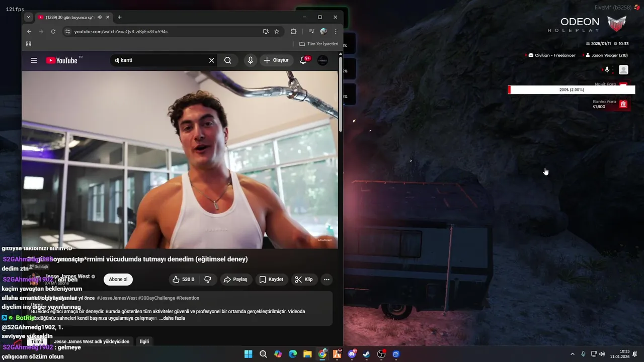Viewport: 644px width, 362px height.
Task: Open Chrome three-dot menu
Action: (x=336, y=31)
